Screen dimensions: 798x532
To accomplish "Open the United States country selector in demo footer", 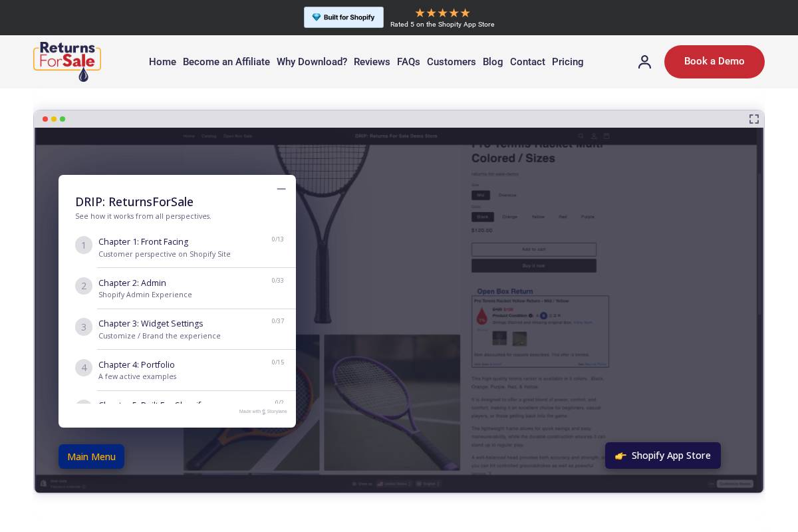I will tap(394, 483).
